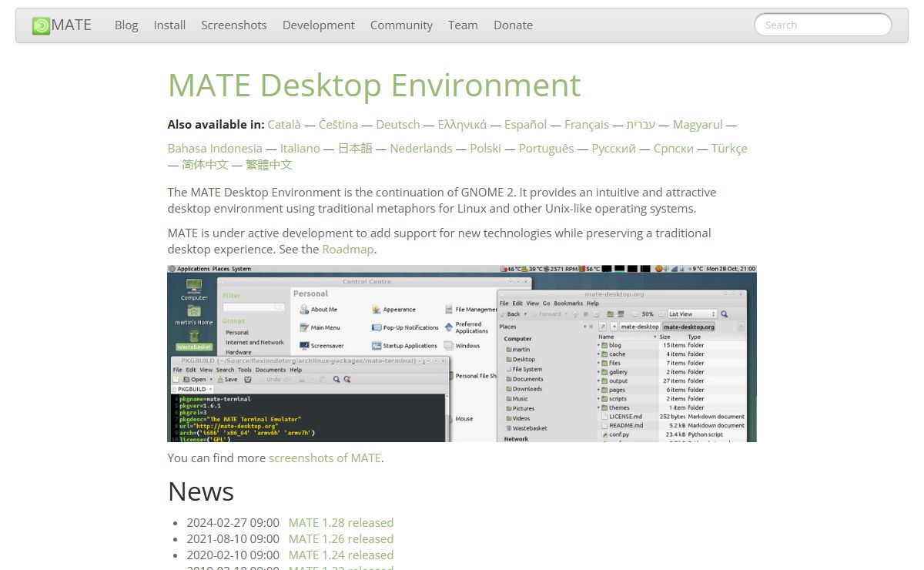Screen dimensions: 924x570
Task: Switch language to Русский
Action: pos(614,148)
